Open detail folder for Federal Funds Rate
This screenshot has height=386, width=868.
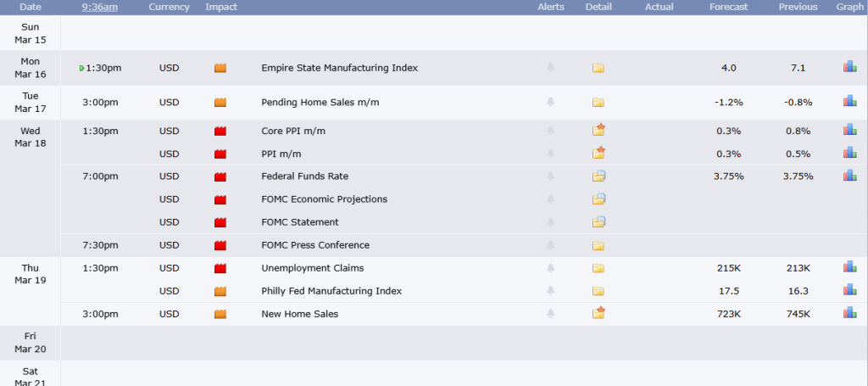pos(598,176)
